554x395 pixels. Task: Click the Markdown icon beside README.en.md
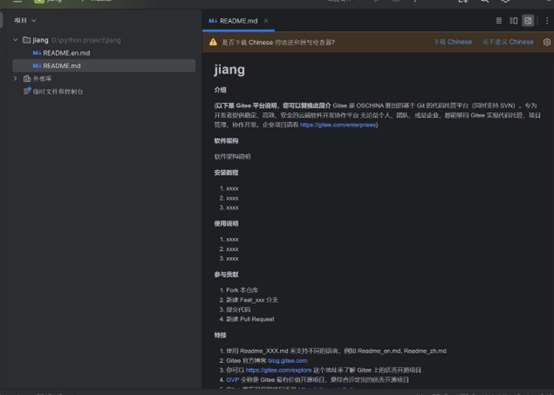point(37,53)
